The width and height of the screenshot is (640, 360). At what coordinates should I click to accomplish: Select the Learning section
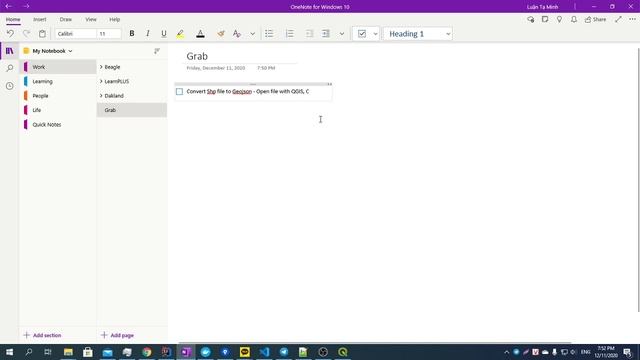(58, 81)
